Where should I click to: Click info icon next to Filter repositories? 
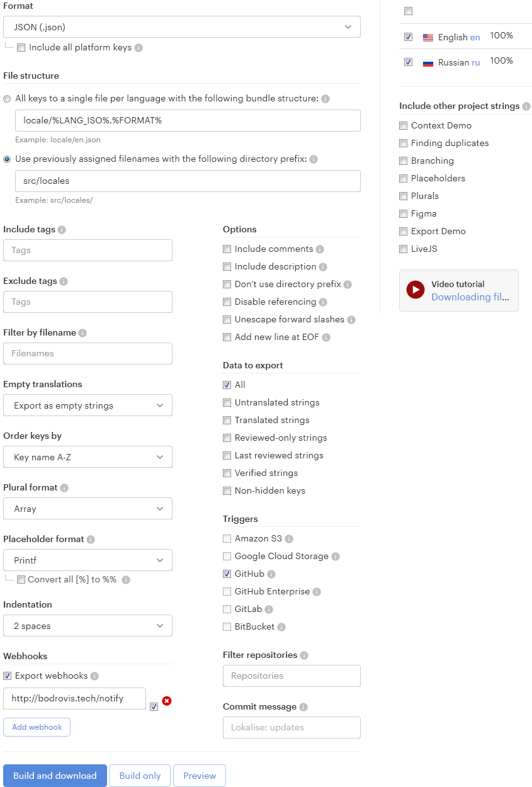(x=304, y=655)
